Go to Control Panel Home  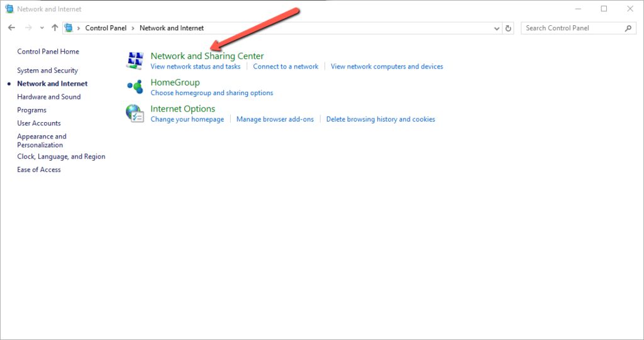pyautogui.click(x=48, y=52)
